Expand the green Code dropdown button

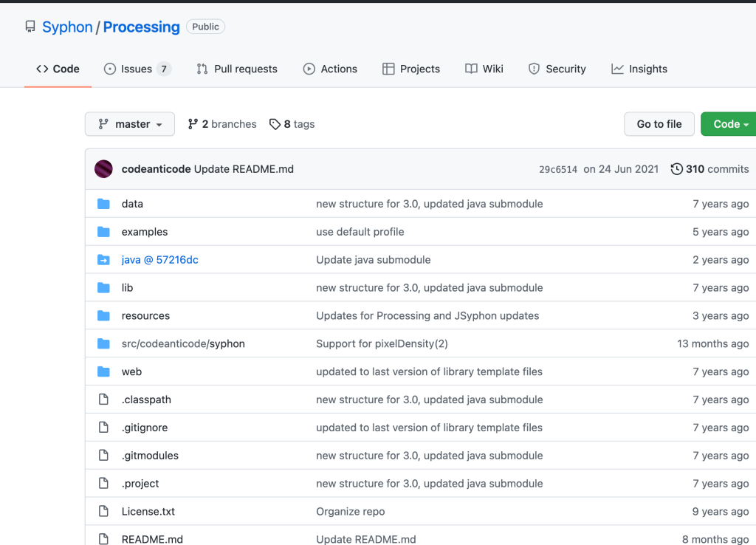[729, 124]
